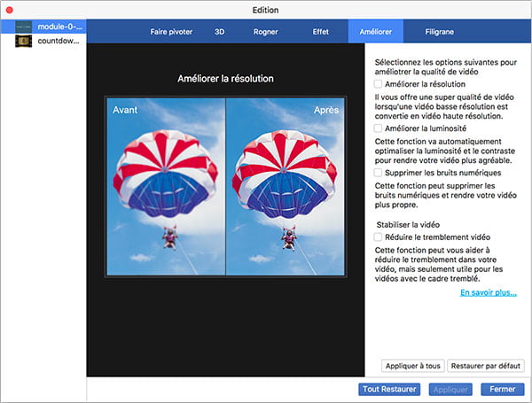Select the Améliorer tab
The height and width of the screenshot is (403, 532).
click(x=375, y=31)
